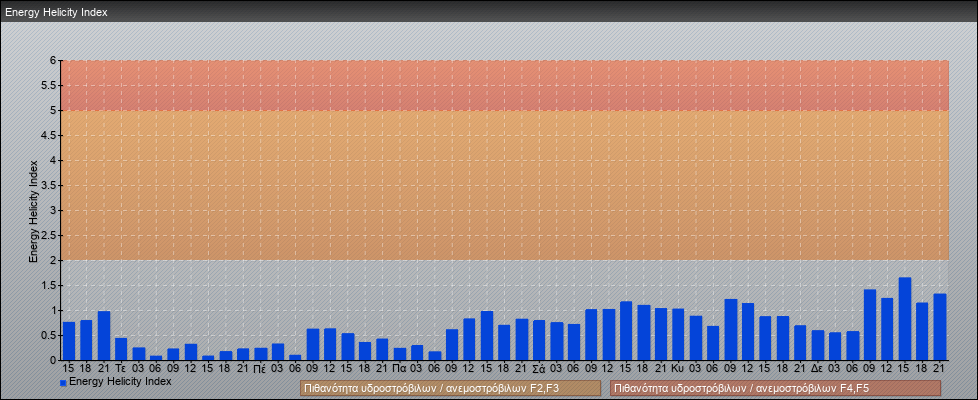Screen dimensions: 978x400
Task: Select the Πα day marker on x-axis
Action: coord(399,368)
